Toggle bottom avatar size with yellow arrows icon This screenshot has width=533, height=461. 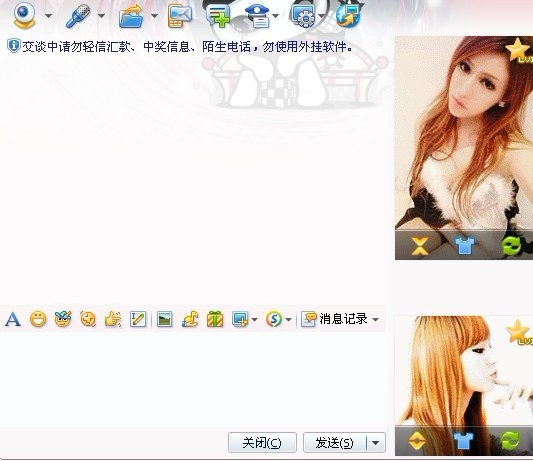417,441
